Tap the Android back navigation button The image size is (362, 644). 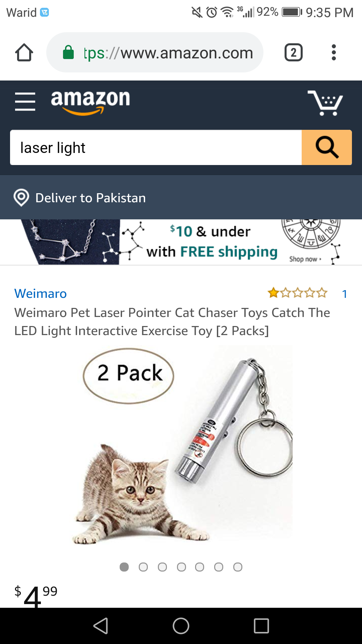click(101, 626)
